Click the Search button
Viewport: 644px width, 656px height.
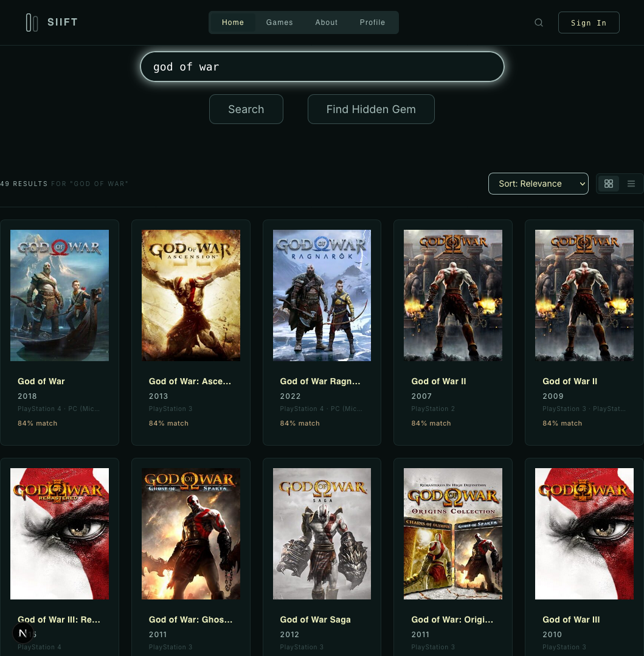tap(246, 109)
